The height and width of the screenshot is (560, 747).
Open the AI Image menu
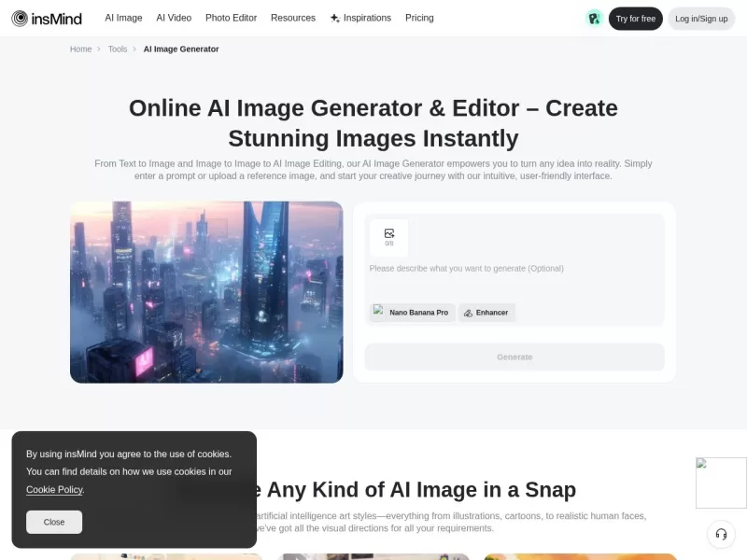click(x=123, y=18)
